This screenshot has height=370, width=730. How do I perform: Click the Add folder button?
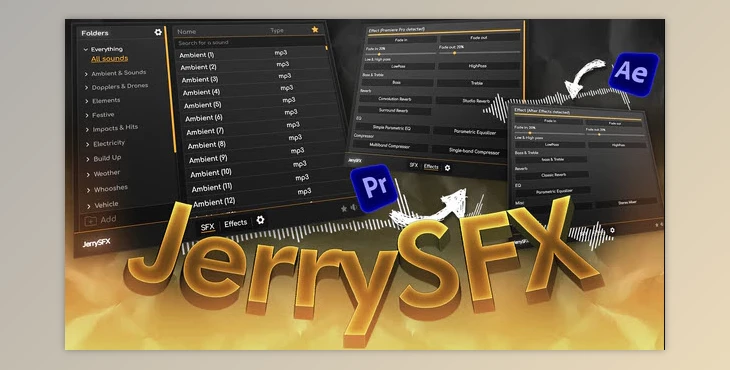click(x=101, y=220)
